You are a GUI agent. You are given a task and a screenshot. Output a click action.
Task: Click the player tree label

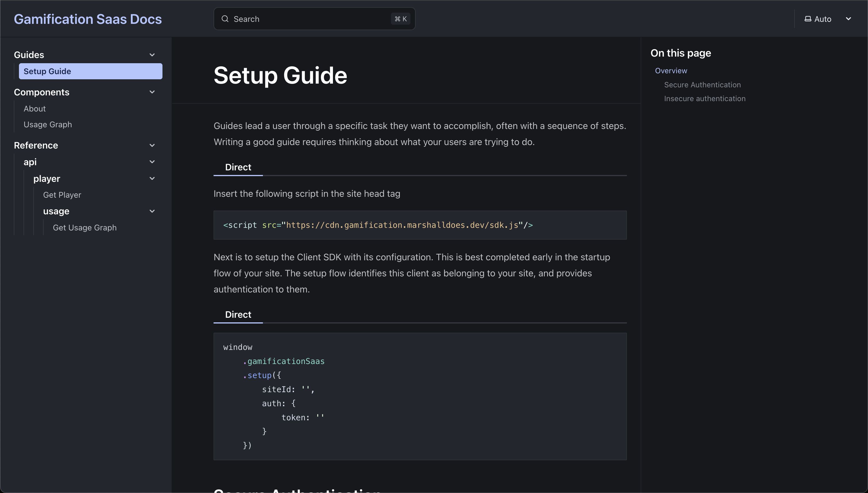tap(47, 178)
